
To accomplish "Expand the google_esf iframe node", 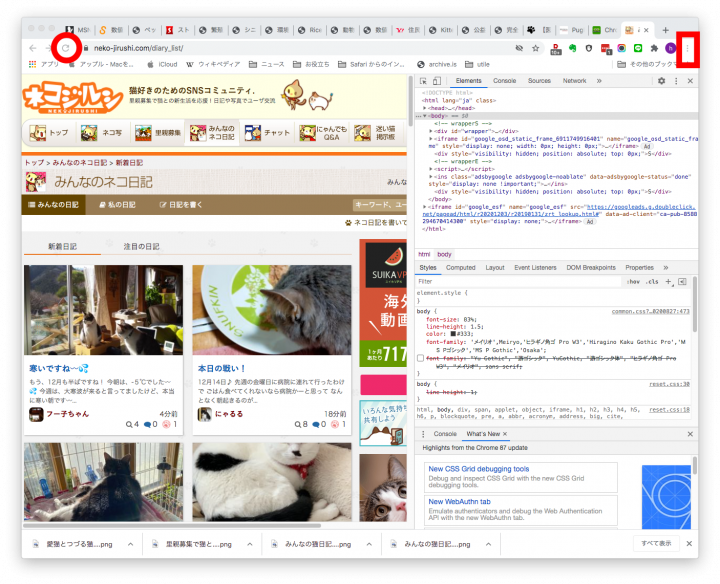I will pos(425,207).
